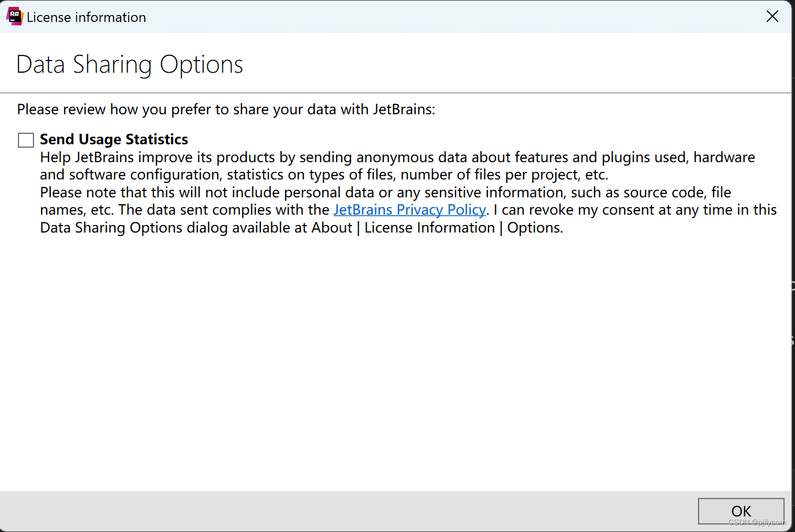Click the horizontal separator under the heading

[395, 92]
